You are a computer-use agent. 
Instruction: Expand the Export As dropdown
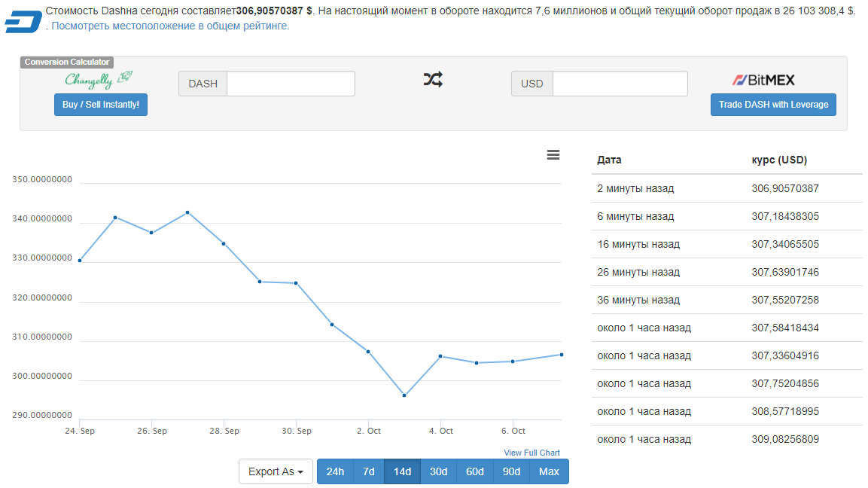tap(276, 471)
